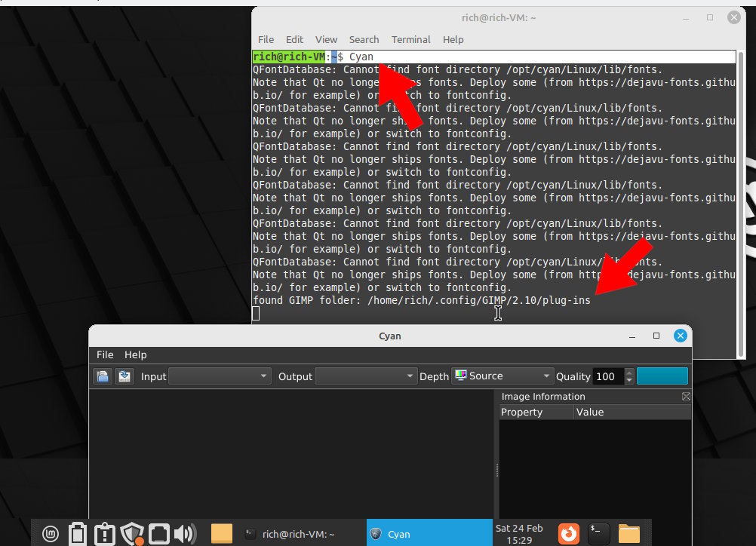756x546 pixels.
Task: Minimize the terminal window
Action: click(x=686, y=18)
